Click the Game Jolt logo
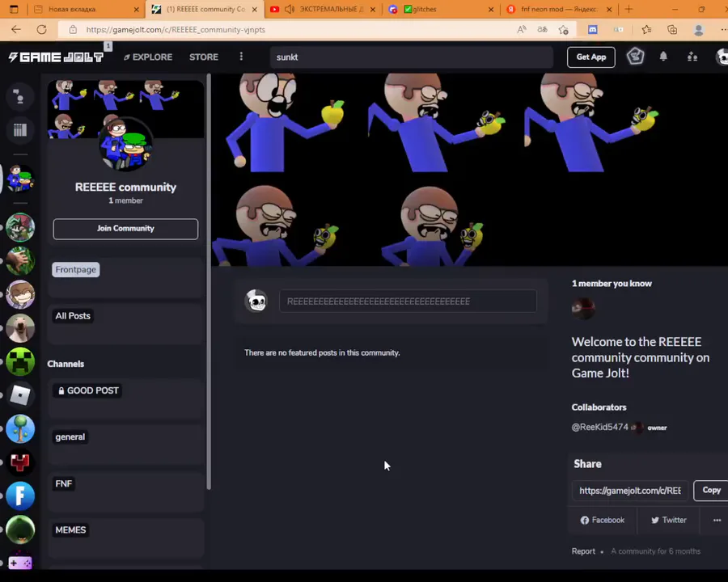The image size is (728, 582). 56,57
